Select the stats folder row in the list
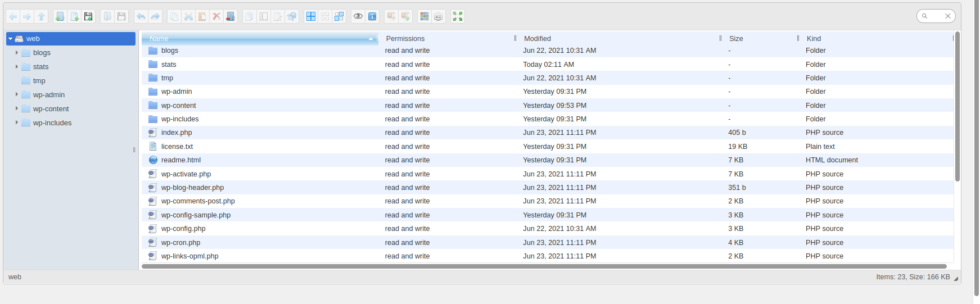 (x=548, y=65)
